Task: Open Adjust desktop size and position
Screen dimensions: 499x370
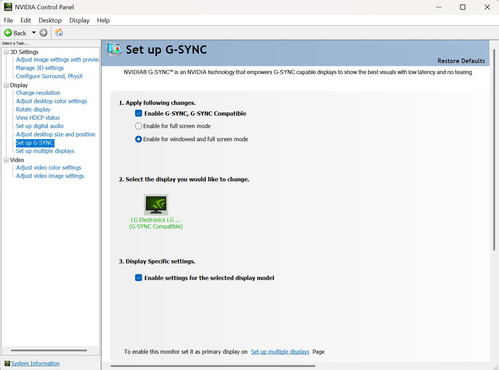Action: tap(56, 134)
